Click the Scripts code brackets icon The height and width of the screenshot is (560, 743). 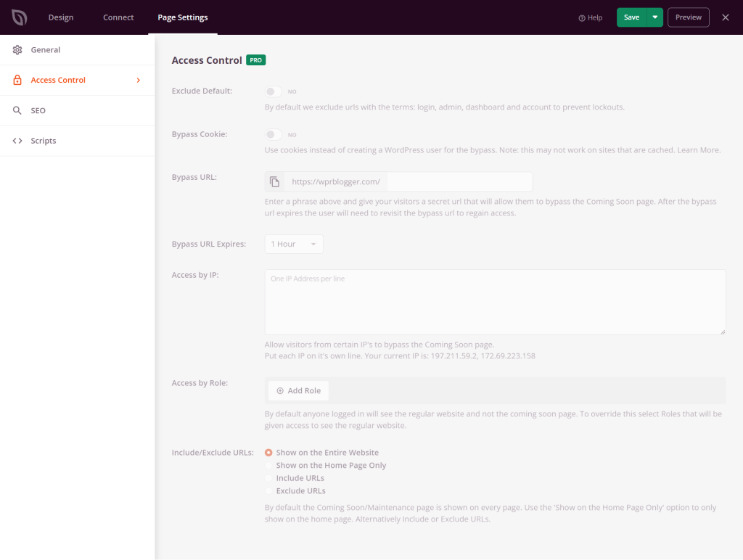(17, 141)
